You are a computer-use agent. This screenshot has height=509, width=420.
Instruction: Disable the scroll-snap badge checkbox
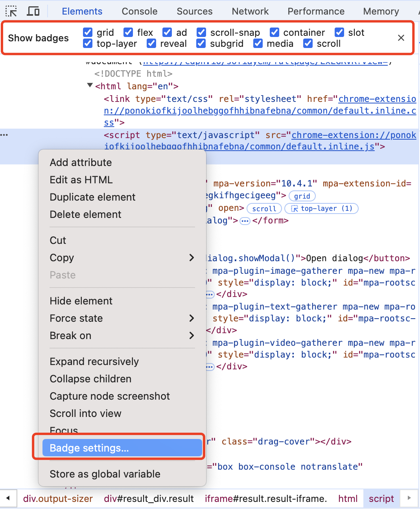click(x=201, y=32)
